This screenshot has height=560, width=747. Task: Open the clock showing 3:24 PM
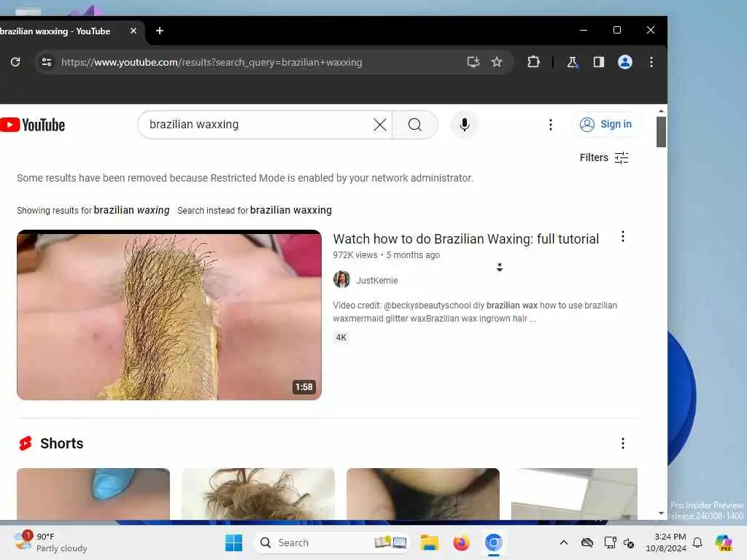(665, 542)
